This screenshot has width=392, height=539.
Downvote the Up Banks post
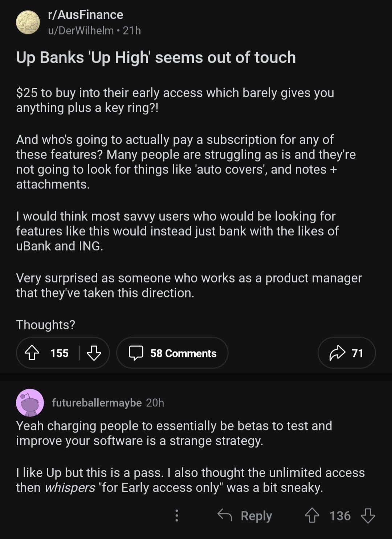click(94, 353)
